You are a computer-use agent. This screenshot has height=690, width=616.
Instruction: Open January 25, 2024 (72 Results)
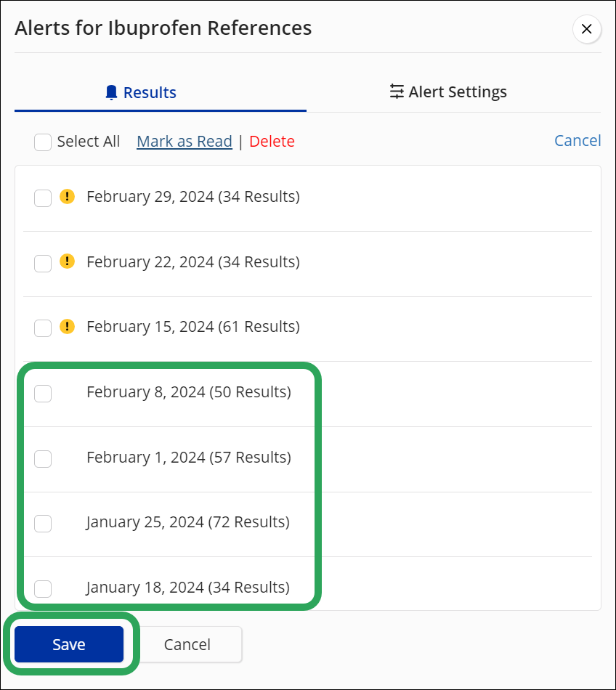188,522
